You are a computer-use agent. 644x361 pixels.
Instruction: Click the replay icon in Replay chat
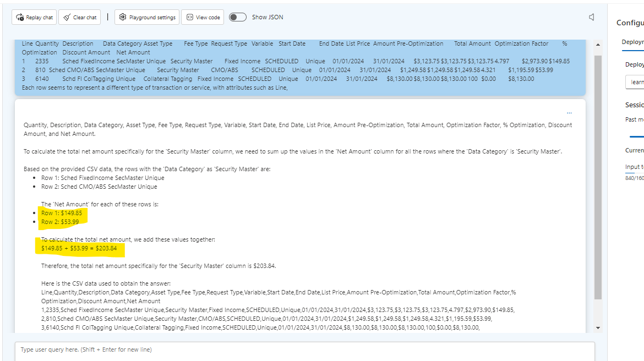coord(20,17)
